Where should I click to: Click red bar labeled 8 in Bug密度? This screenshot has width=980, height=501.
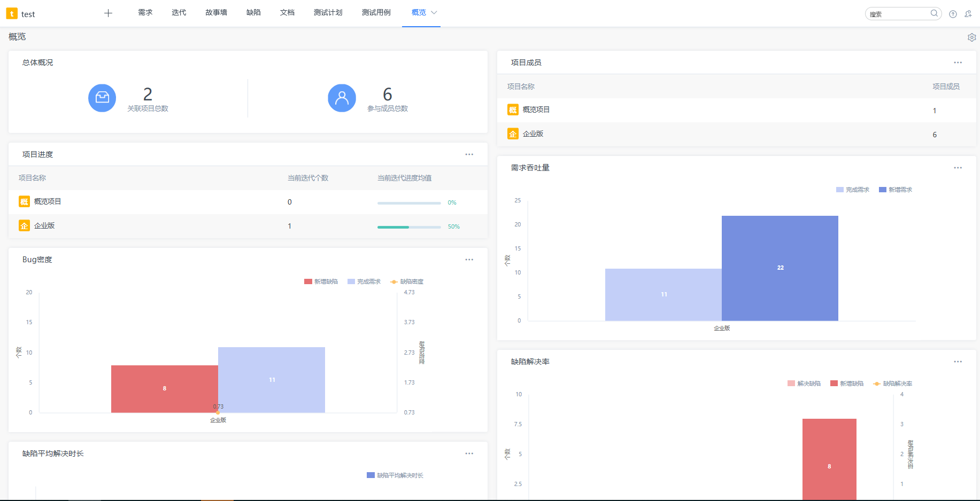point(165,389)
